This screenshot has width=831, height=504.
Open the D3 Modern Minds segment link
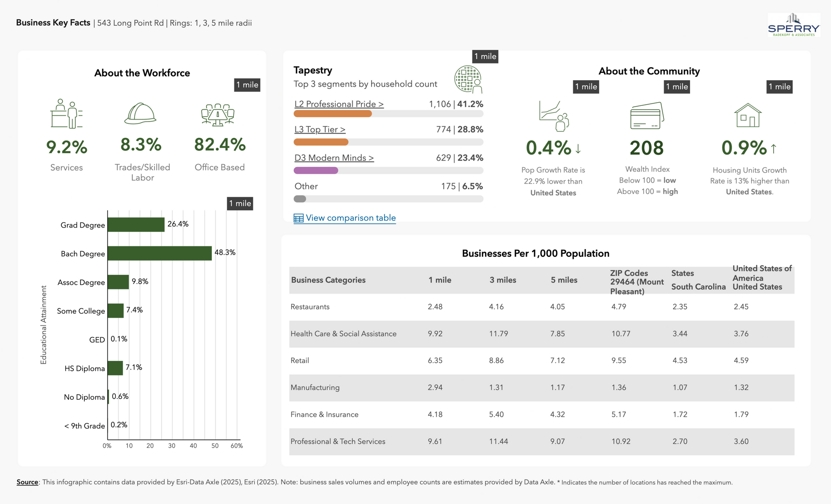point(334,158)
